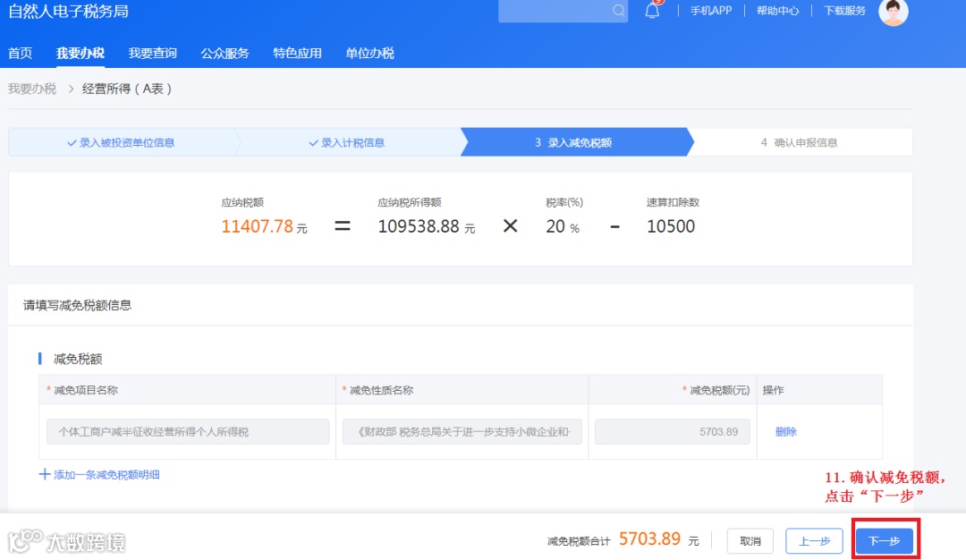Open the 公众服务 tab

click(x=225, y=53)
